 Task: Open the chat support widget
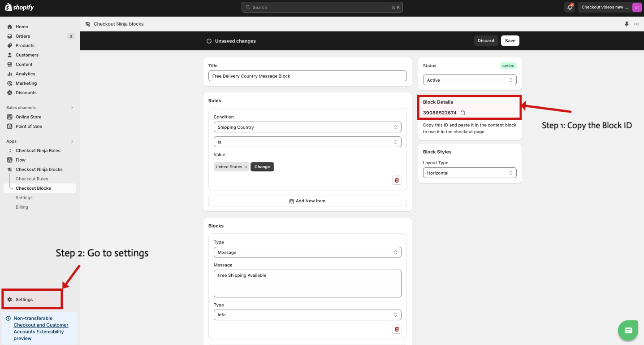[628, 331]
